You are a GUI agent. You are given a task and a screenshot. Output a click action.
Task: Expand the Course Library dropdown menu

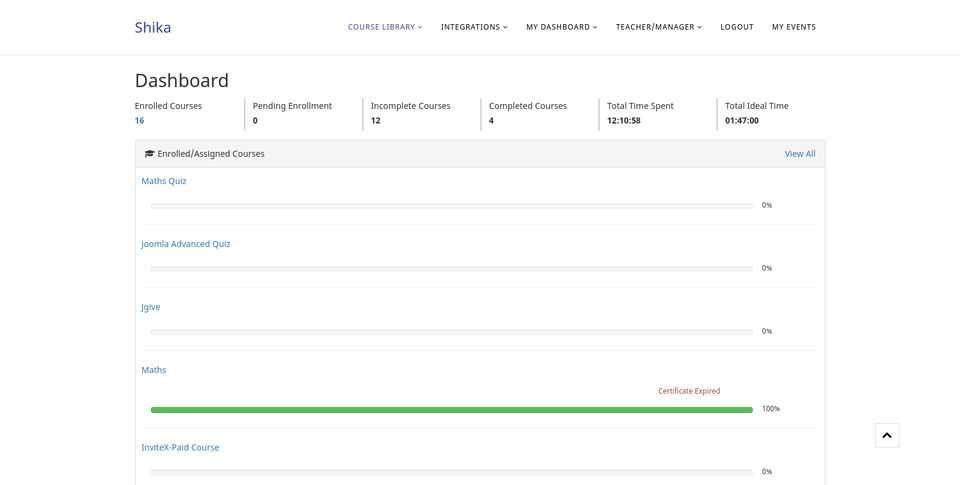coord(385,27)
